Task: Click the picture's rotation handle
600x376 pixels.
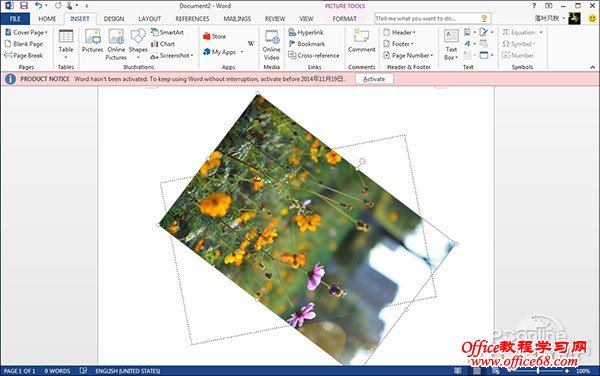Action: 362,161
